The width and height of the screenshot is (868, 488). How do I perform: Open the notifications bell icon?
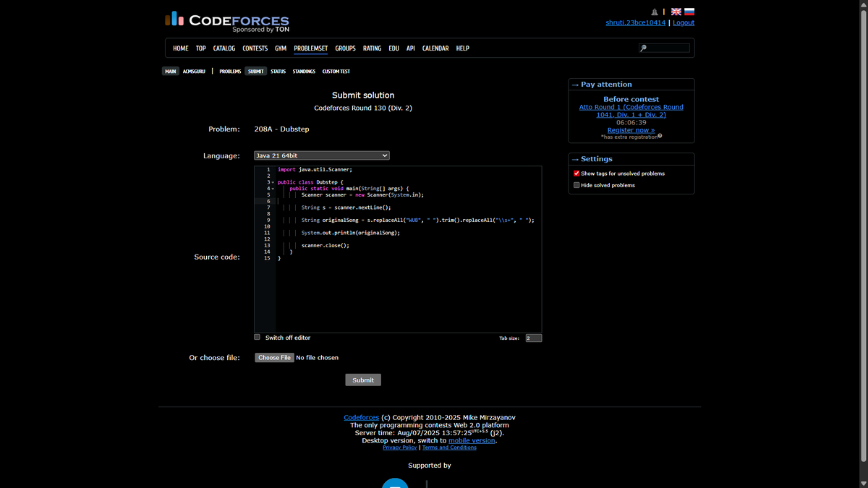tap(655, 12)
